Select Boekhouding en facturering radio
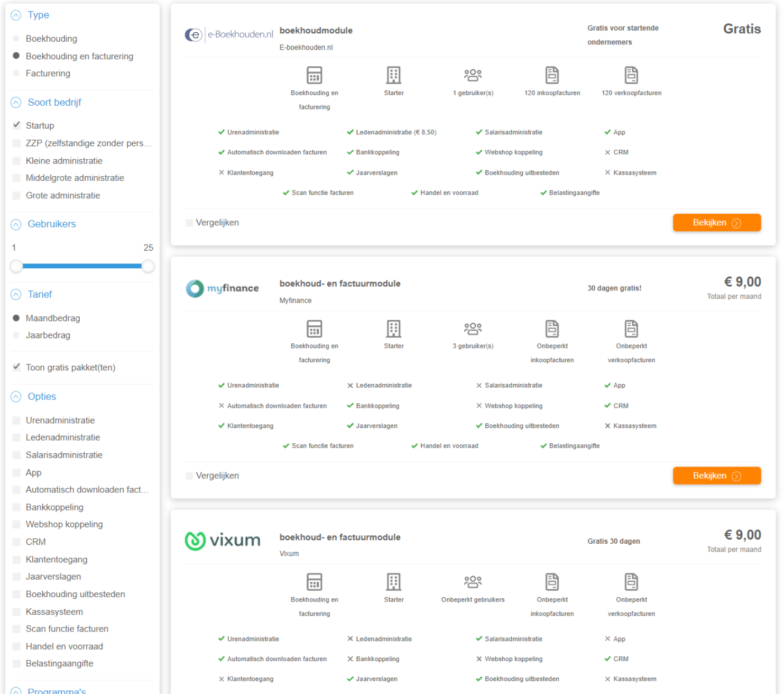Viewport: 784px width, 694px height. click(16, 56)
